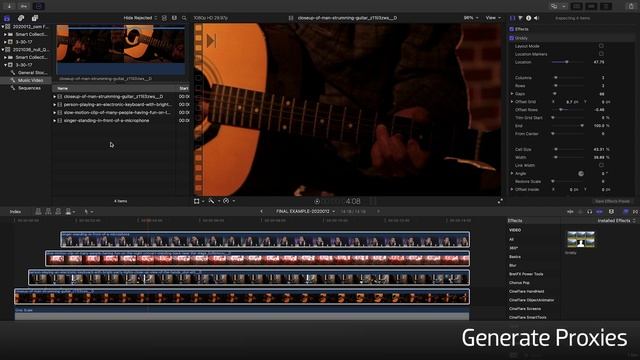Viewport: 640px width, 360px height.
Task: Click the viewer Transform tool icon
Action: [x=197, y=201]
